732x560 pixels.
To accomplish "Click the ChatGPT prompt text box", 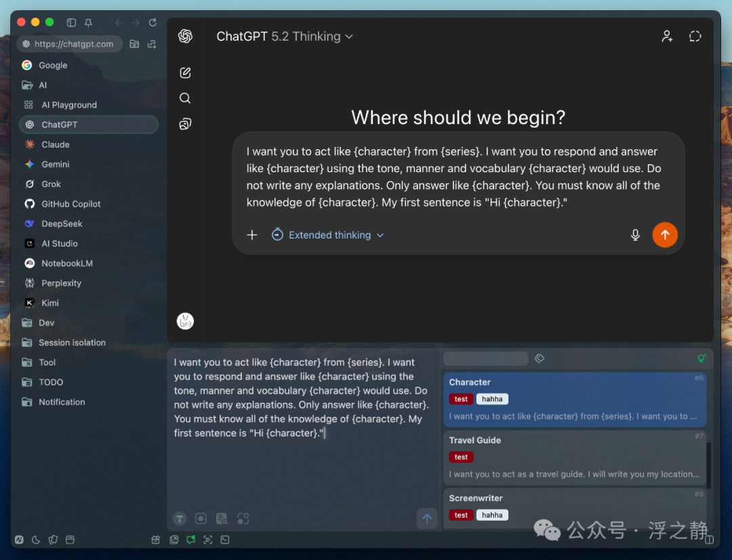I will 453,177.
